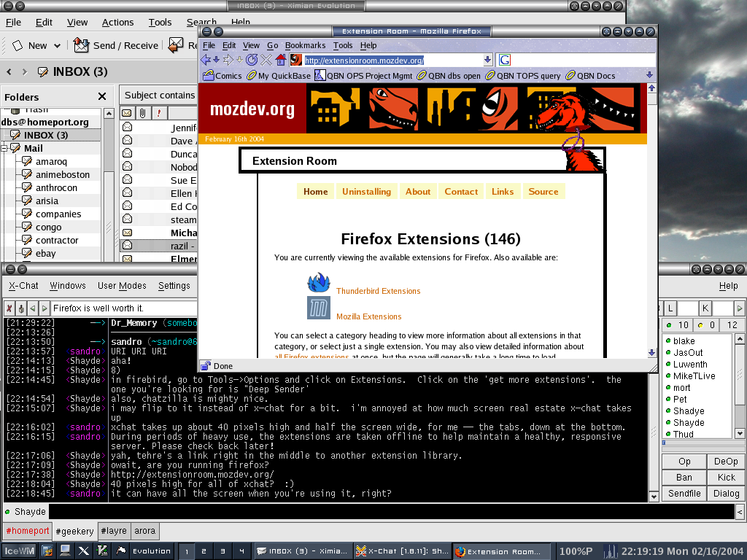
Task: Open the Thunderbird Extensions link
Action: point(379,291)
